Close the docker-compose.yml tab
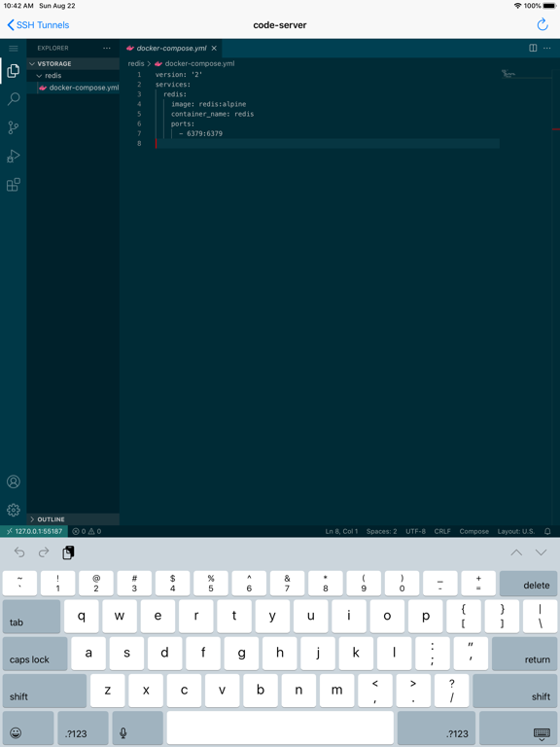This screenshot has width=560, height=747. (214, 48)
